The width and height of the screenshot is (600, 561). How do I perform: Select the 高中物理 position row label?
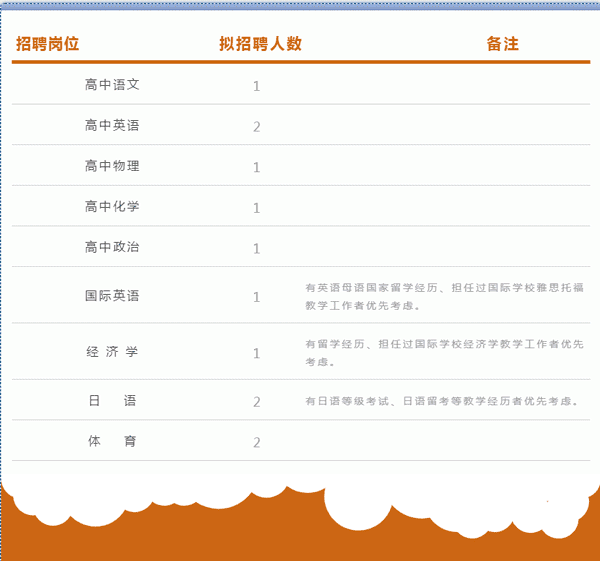tap(112, 166)
